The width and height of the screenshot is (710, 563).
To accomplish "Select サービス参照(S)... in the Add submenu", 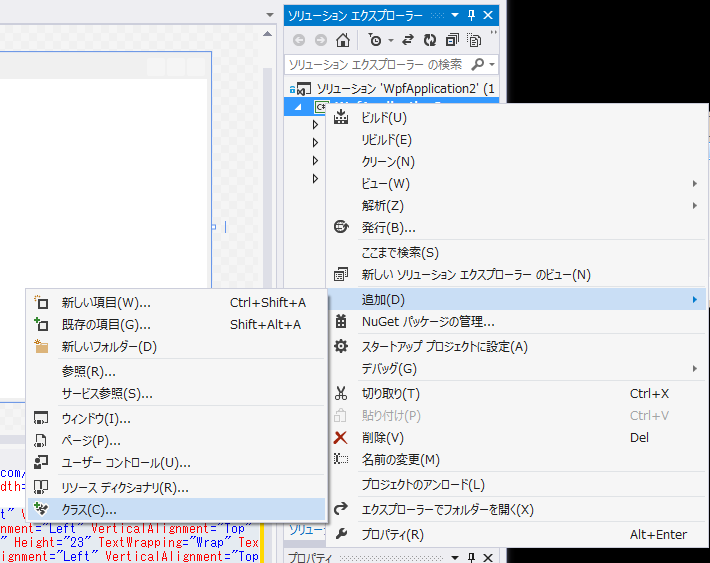I will point(177,394).
